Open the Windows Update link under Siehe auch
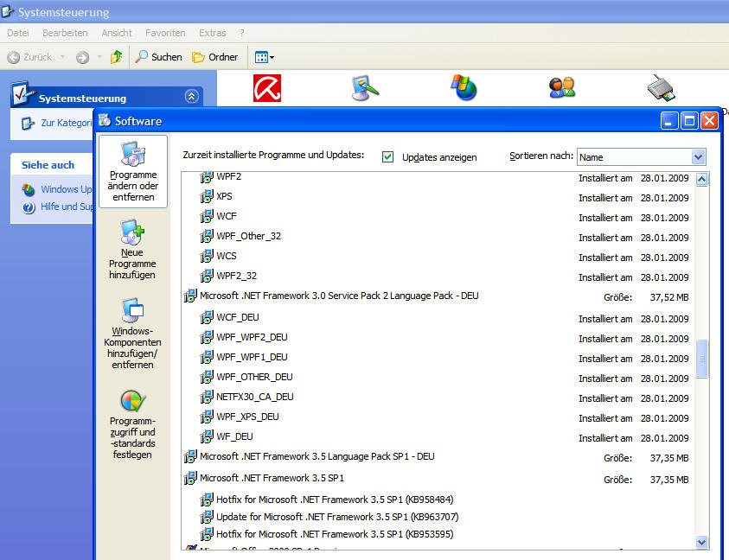 [x=67, y=189]
